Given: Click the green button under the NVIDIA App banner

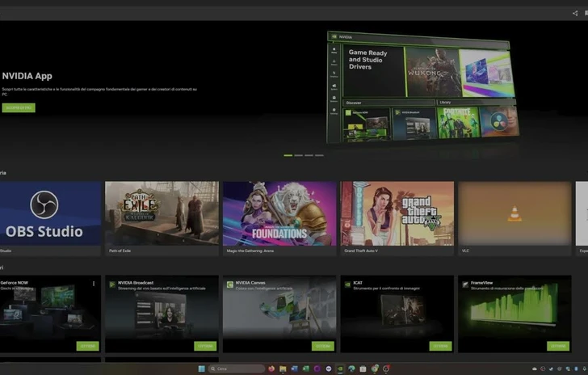Looking at the screenshot, I should coord(19,107).
